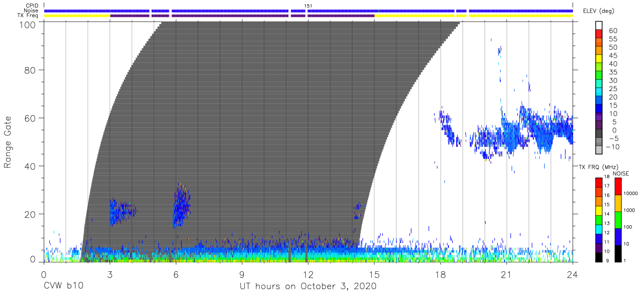644x297 pixels.
Task: Click the 'TX Freq' row label
Action: (28, 16)
